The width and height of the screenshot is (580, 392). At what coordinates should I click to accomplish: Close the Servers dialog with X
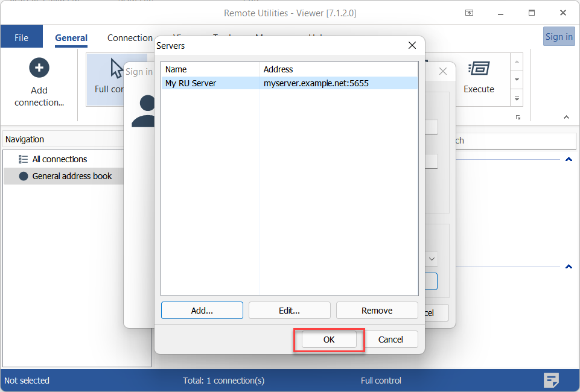click(412, 45)
